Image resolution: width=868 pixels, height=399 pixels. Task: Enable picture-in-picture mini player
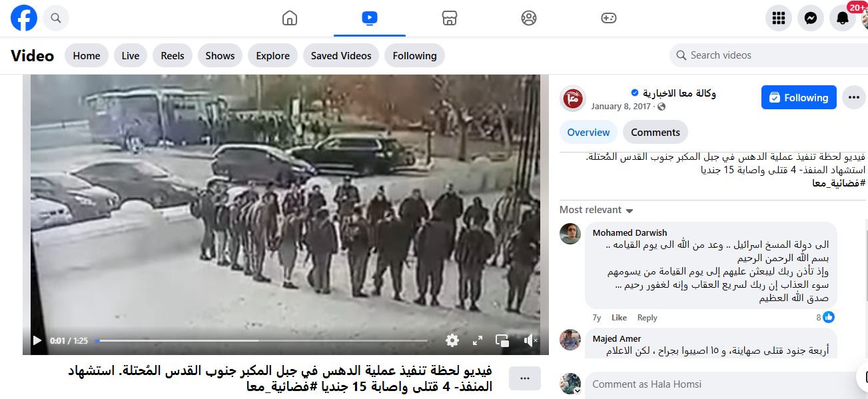click(x=503, y=340)
